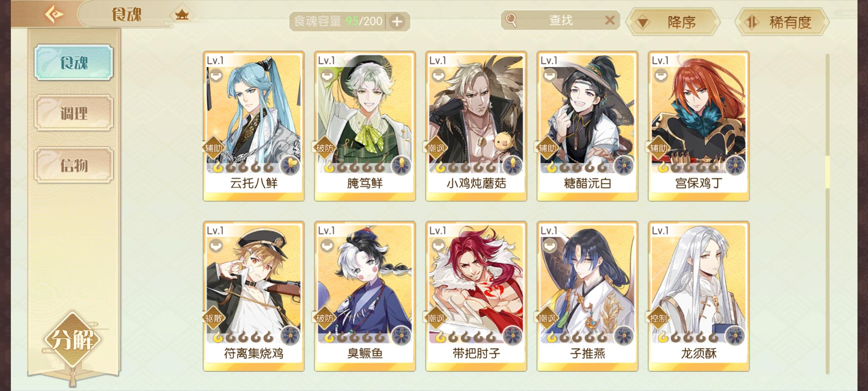
Task: Click flower badge on 云托八鲜 card
Action: pyautogui.click(x=290, y=166)
